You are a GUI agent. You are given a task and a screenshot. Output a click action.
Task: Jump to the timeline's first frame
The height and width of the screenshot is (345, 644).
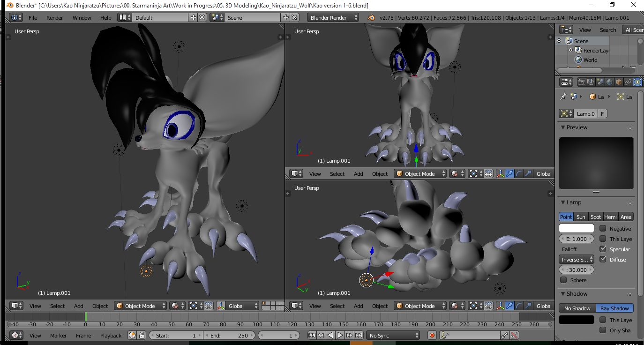tap(312, 335)
